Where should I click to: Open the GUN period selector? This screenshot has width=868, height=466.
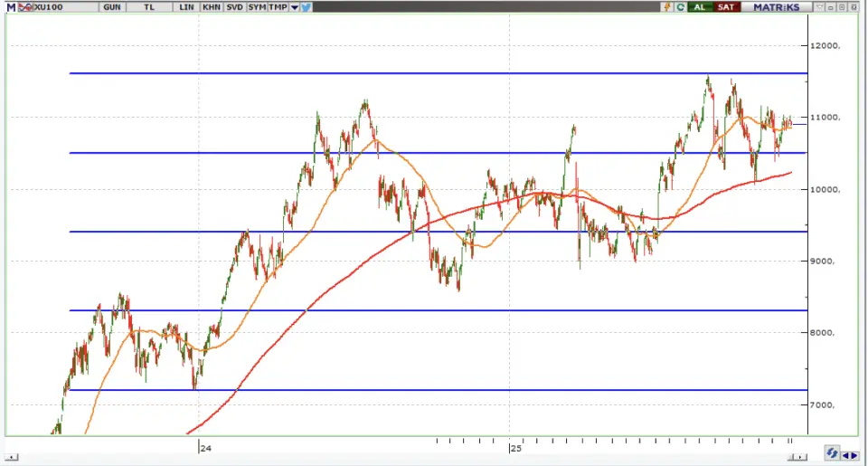[112, 6]
